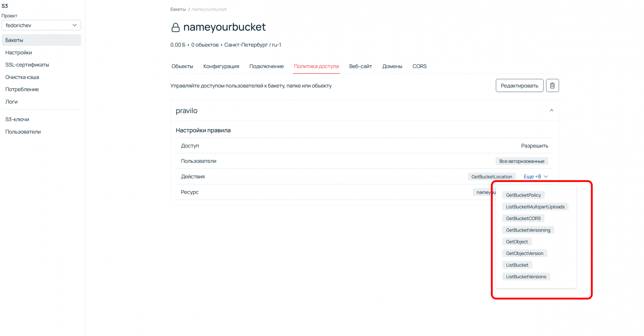Click the trash delete icon
Image resolution: width=644 pixels, height=336 pixels.
click(x=552, y=85)
